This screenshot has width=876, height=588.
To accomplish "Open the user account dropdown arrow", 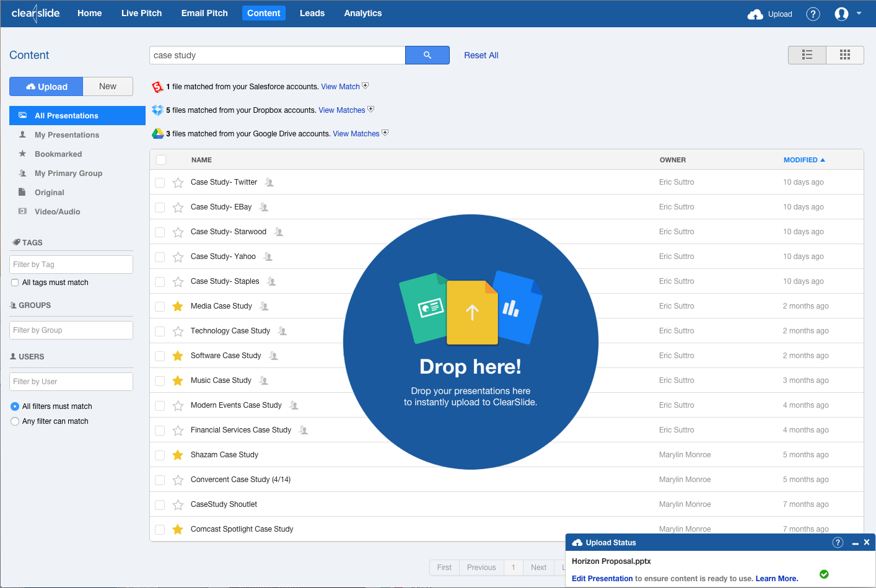I will coord(859,13).
